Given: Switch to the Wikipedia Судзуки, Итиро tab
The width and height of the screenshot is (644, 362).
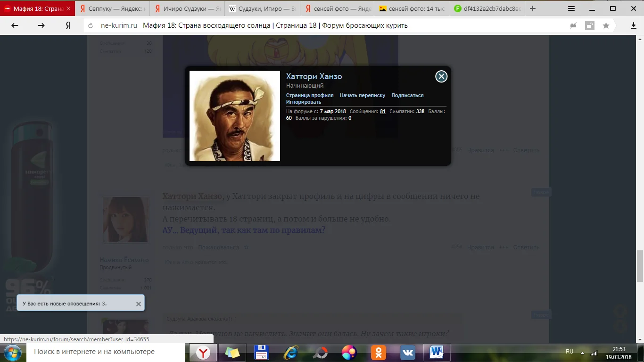Looking at the screenshot, I should pyautogui.click(x=262, y=8).
